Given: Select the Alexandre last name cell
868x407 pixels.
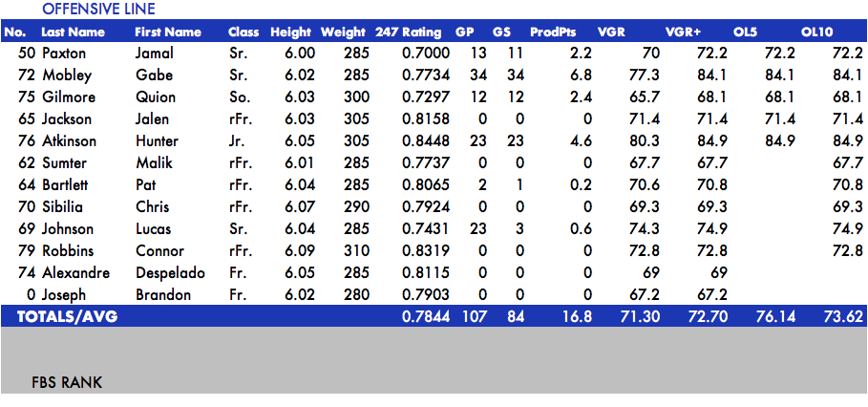Looking at the screenshot, I should click(x=75, y=273).
